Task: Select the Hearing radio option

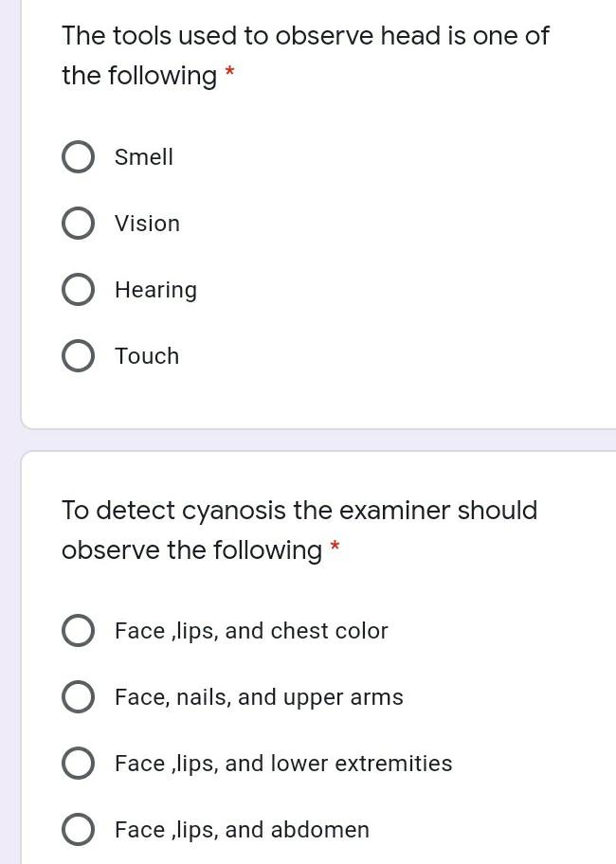Action: click(x=79, y=290)
